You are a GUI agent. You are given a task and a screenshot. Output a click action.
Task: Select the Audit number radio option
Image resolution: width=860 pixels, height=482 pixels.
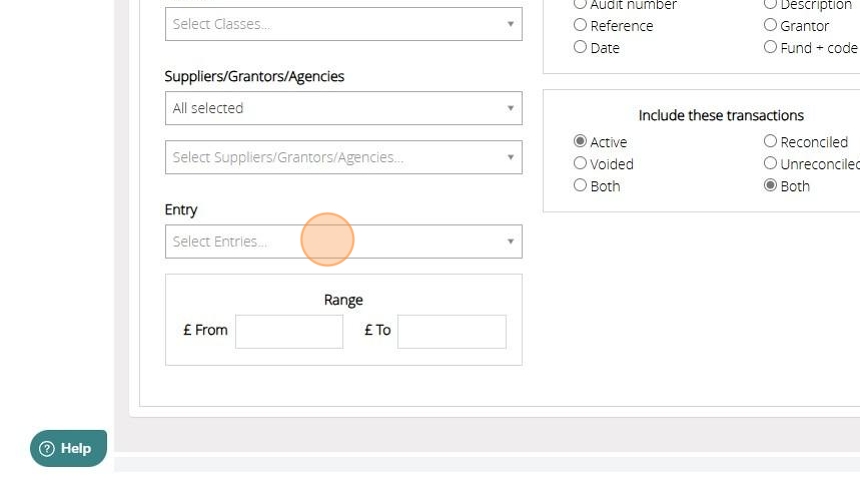coord(580,4)
